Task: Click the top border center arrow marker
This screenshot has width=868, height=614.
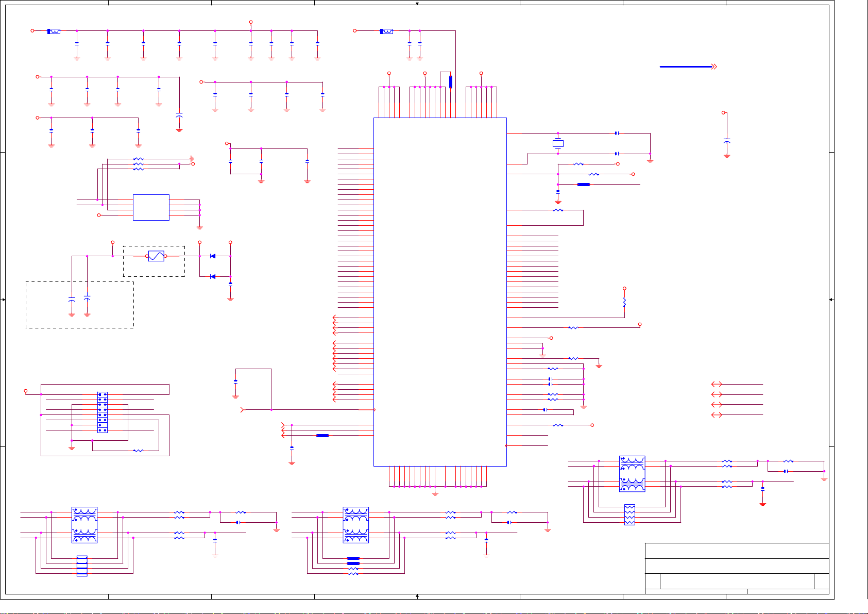Action: tap(417, 3)
